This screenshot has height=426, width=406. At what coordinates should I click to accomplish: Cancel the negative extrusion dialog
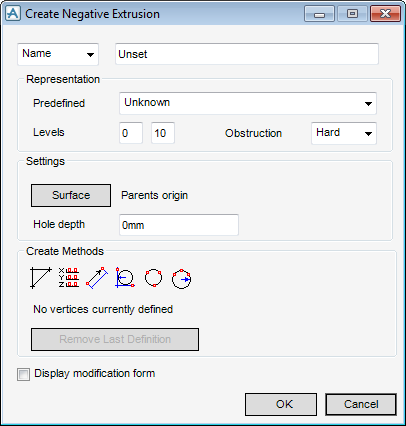(x=361, y=404)
